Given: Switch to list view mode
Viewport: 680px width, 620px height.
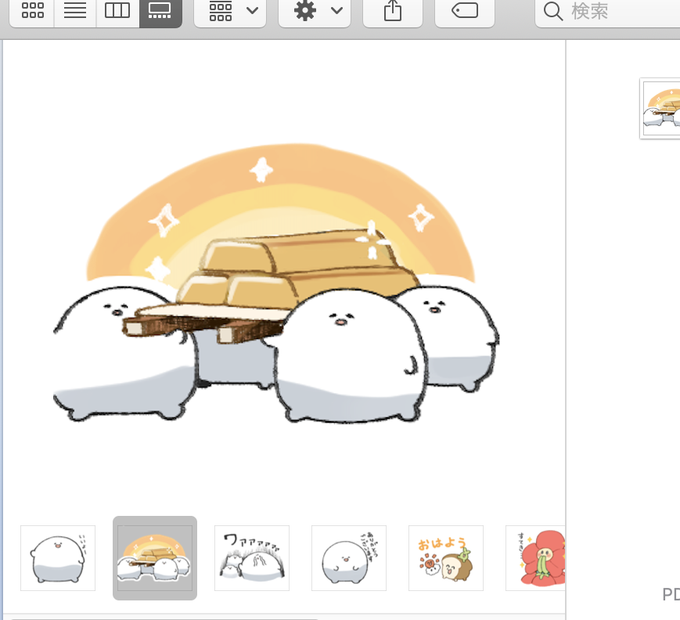Looking at the screenshot, I should (x=75, y=10).
